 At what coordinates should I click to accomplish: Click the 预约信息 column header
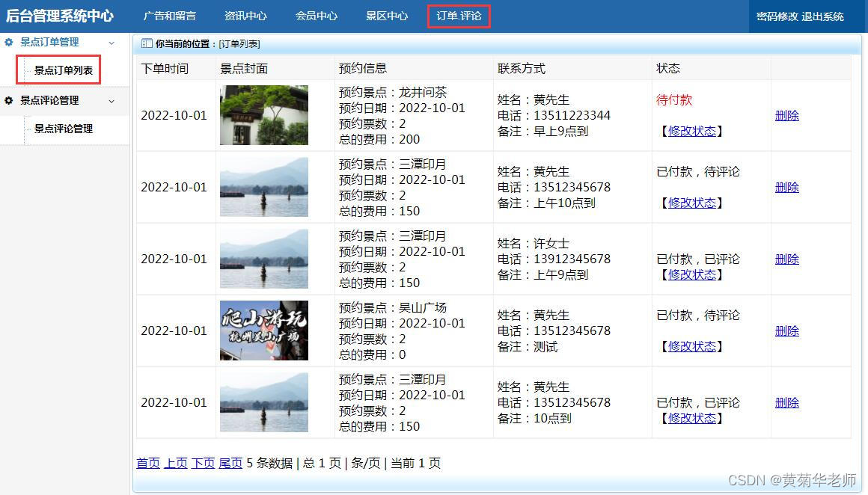click(x=363, y=69)
